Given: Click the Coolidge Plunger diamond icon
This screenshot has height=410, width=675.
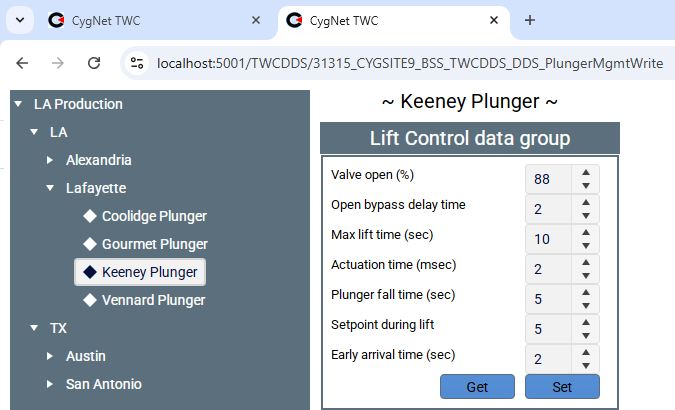Looking at the screenshot, I should [90, 216].
